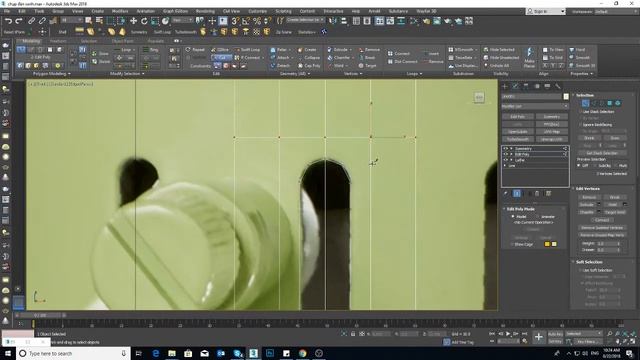Click the Unlink Selection icon

tap(42, 21)
